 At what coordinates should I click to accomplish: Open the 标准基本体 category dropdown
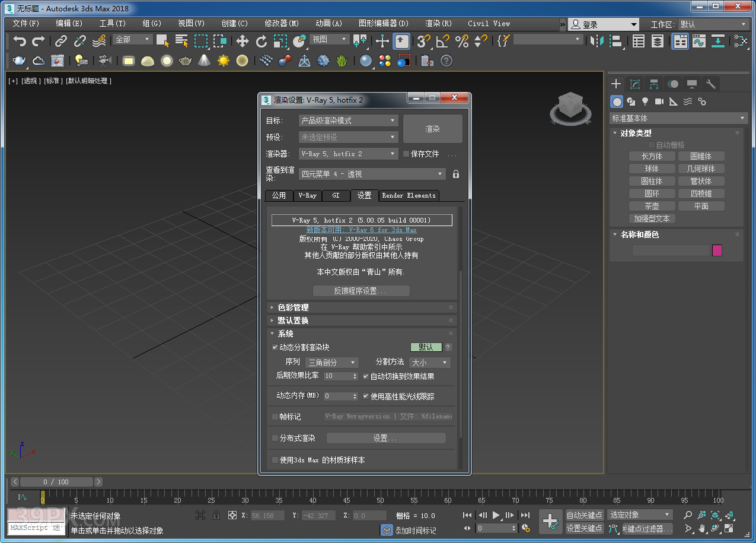pyautogui.click(x=679, y=118)
